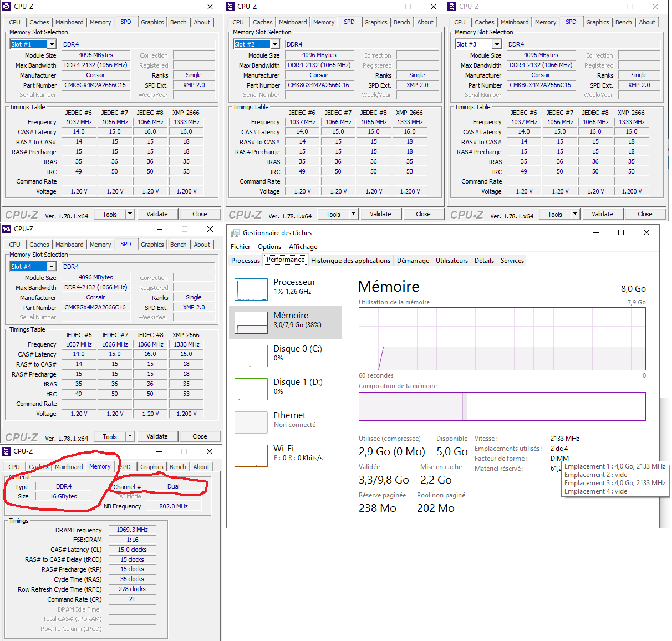
Task: Click Tools button in Slot #1 window
Action: click(110, 214)
